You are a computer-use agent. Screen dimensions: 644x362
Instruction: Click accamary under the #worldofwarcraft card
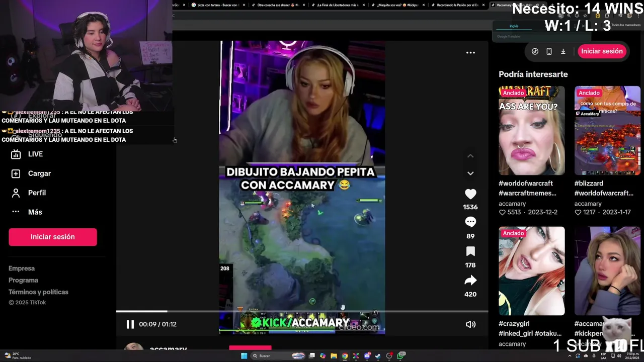pyautogui.click(x=512, y=204)
